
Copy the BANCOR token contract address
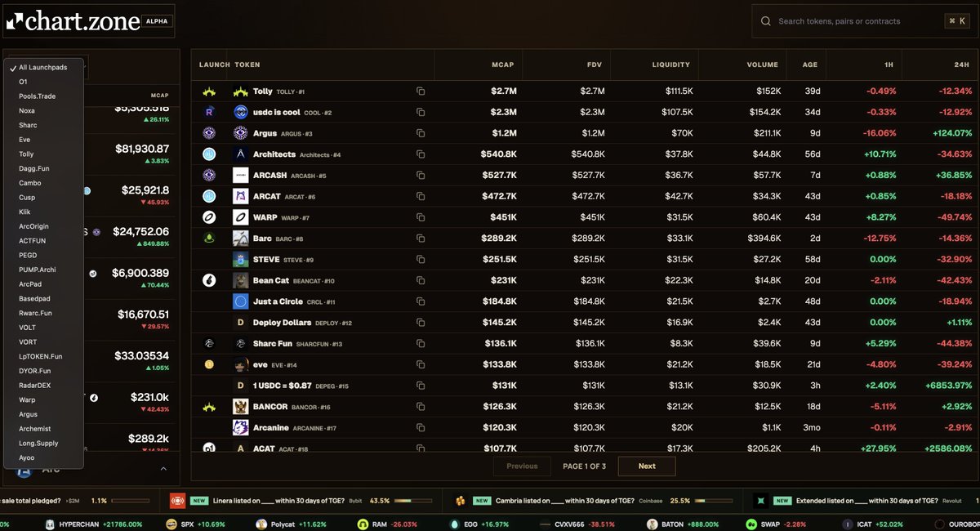click(x=421, y=406)
